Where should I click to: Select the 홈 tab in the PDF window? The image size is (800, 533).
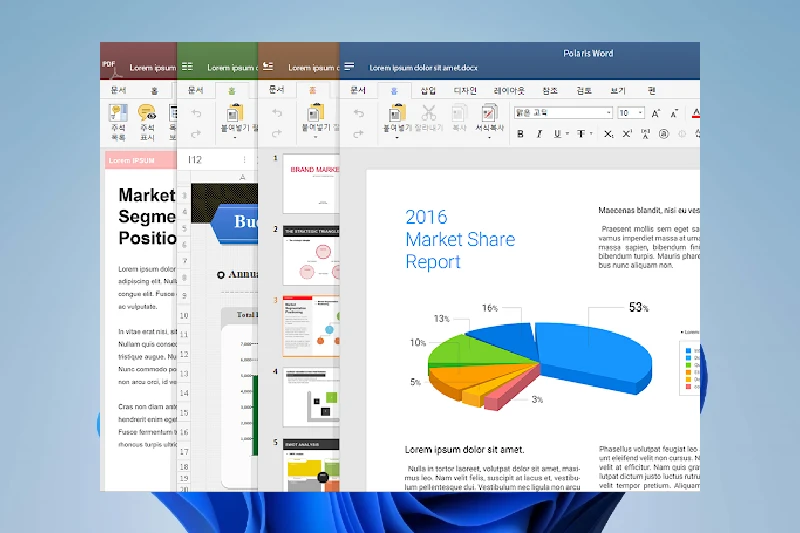point(154,91)
